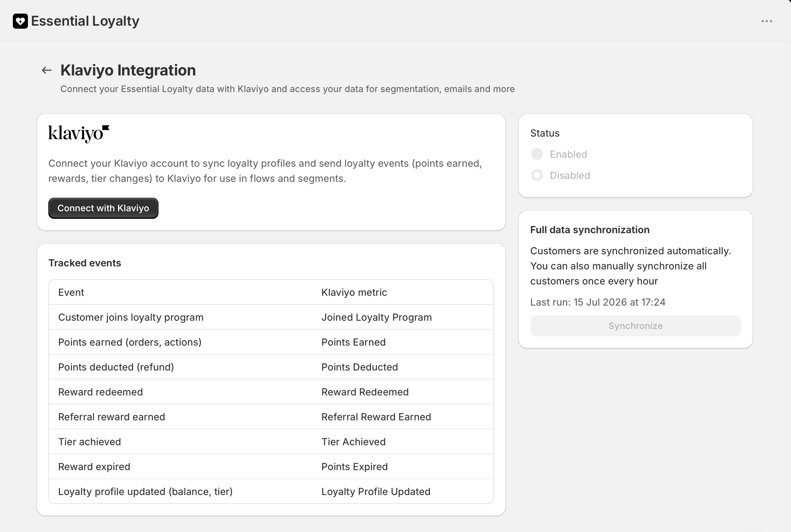Go back using the left arrow icon
This screenshot has height=532, width=791.
(47, 70)
